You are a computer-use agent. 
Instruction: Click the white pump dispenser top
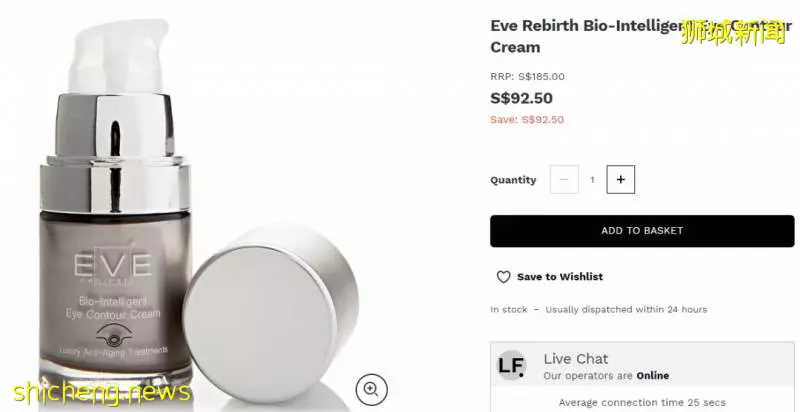pyautogui.click(x=119, y=56)
